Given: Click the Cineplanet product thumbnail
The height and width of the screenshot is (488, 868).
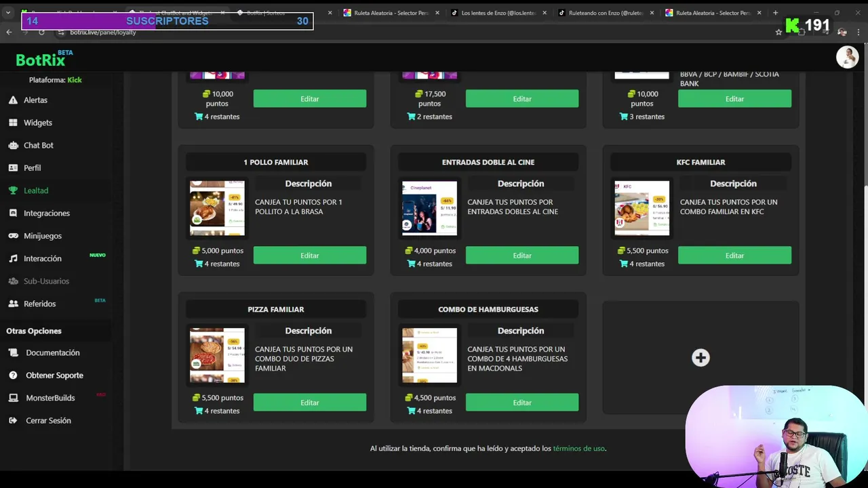Looking at the screenshot, I should click(429, 208).
